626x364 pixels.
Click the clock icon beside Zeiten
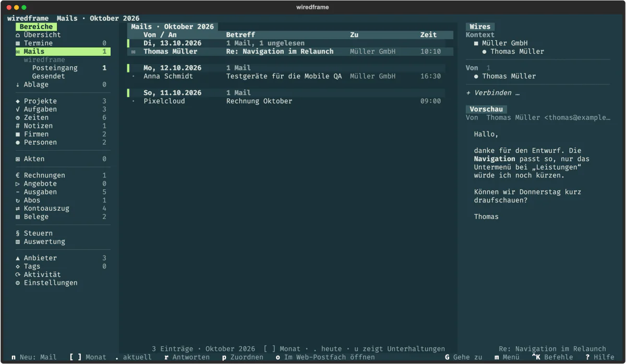18,118
